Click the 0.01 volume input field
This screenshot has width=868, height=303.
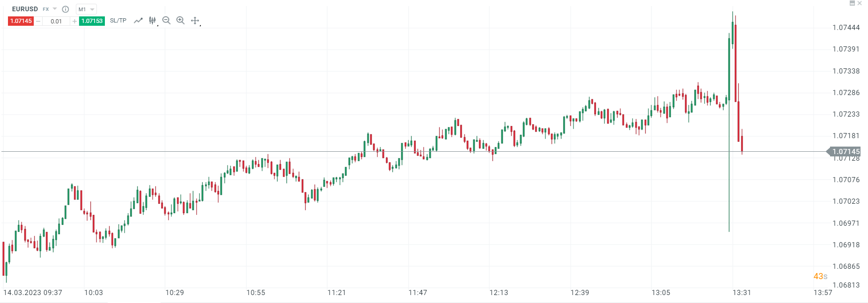56,21
